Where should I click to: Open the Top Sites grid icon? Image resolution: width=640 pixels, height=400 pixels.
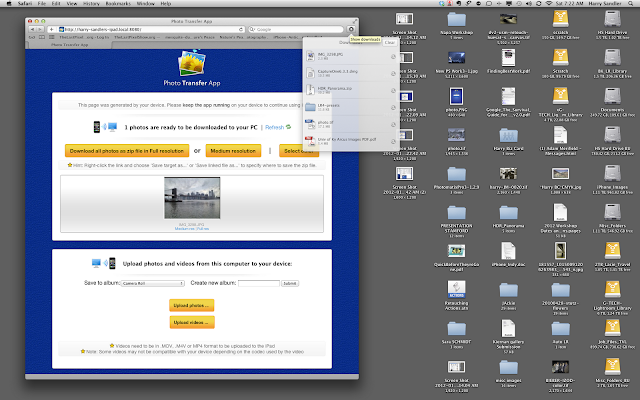click(x=52, y=37)
